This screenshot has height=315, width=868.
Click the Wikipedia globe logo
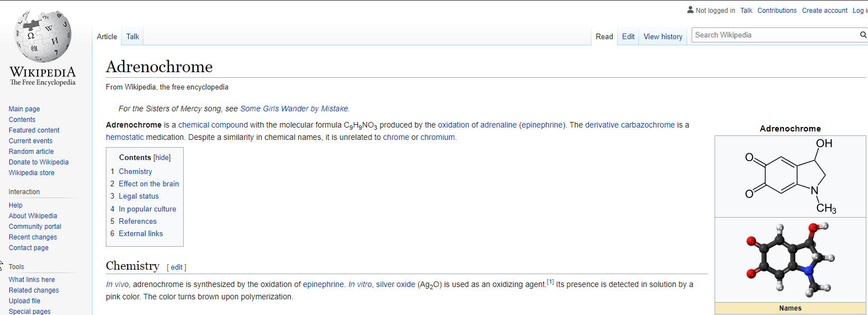coord(43,48)
